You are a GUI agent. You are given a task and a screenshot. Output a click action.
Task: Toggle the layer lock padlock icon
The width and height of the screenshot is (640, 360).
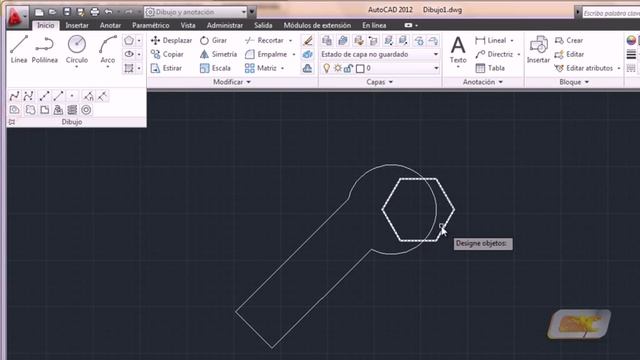[x=348, y=68]
